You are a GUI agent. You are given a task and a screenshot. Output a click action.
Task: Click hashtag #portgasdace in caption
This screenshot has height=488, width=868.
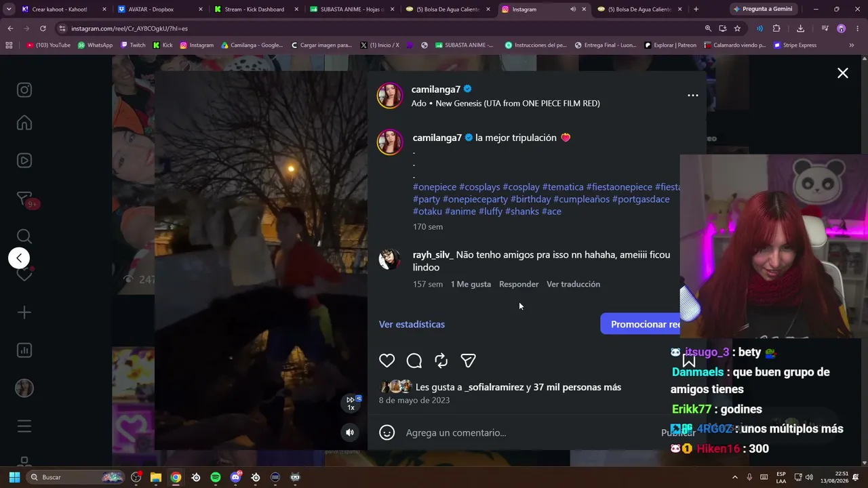[641, 199]
